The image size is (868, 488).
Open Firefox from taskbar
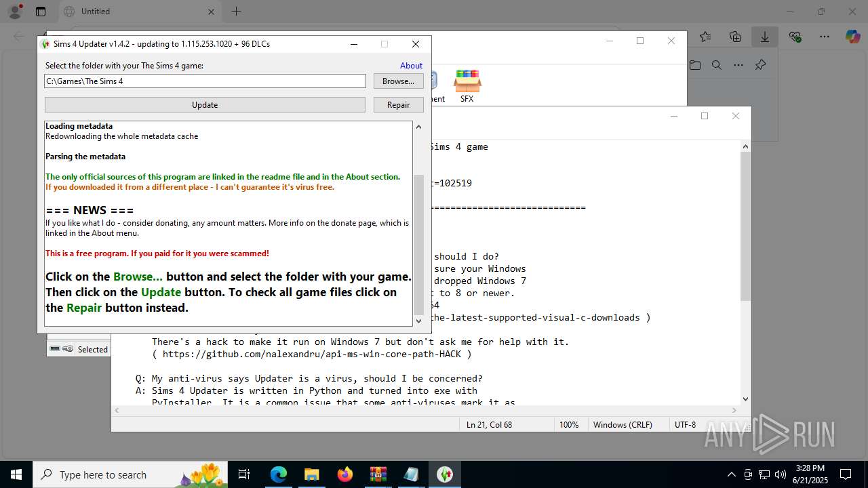tap(345, 474)
